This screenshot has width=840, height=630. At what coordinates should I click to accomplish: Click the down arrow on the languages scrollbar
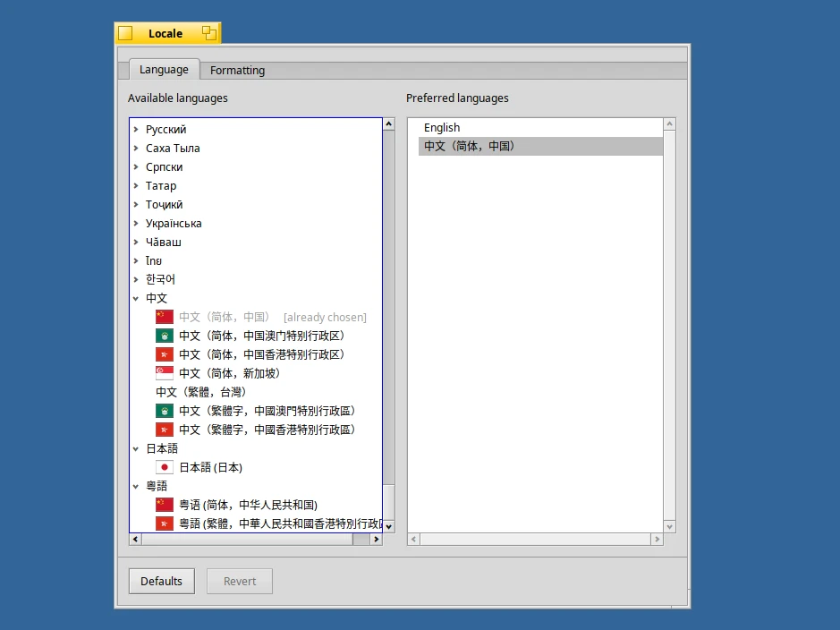(x=388, y=526)
